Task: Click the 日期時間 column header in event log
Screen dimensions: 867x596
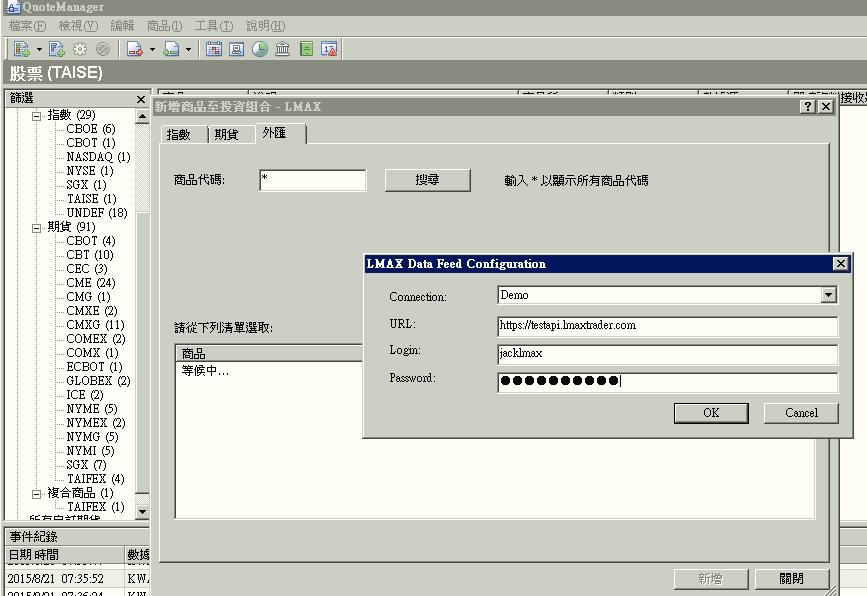Action: point(65,555)
